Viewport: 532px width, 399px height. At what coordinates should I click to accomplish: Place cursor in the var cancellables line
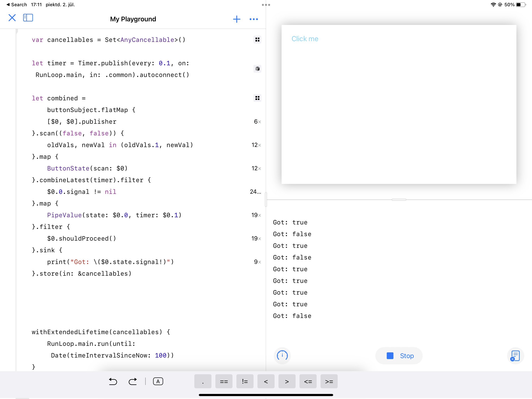(x=109, y=40)
